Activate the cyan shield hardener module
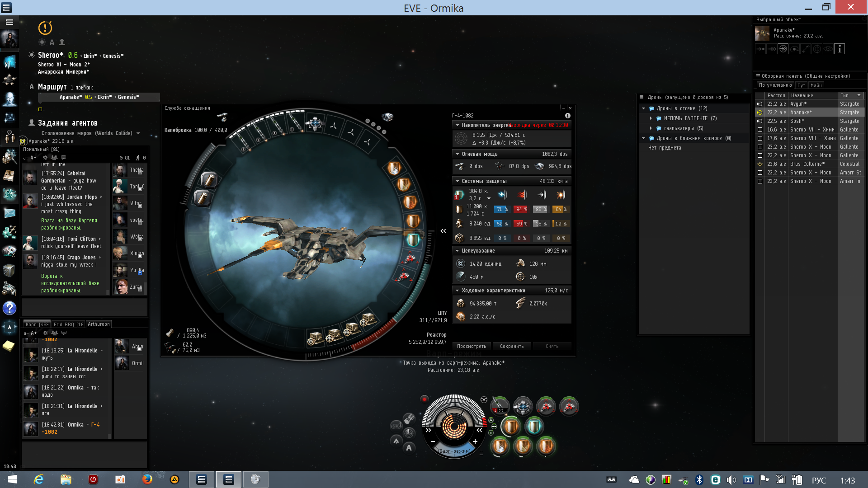This screenshot has height=488, width=868. click(534, 426)
